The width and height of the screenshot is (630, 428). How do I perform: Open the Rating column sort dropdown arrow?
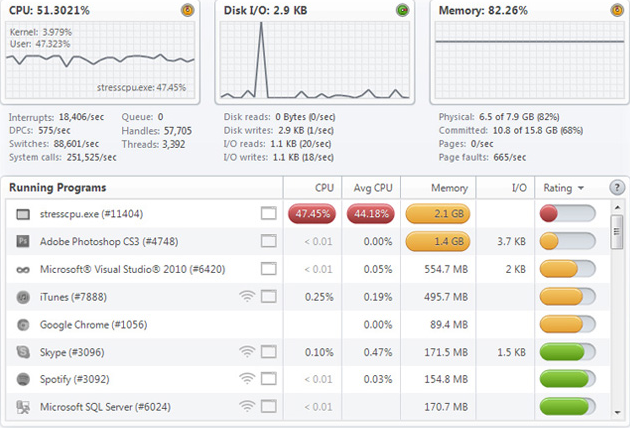581,188
